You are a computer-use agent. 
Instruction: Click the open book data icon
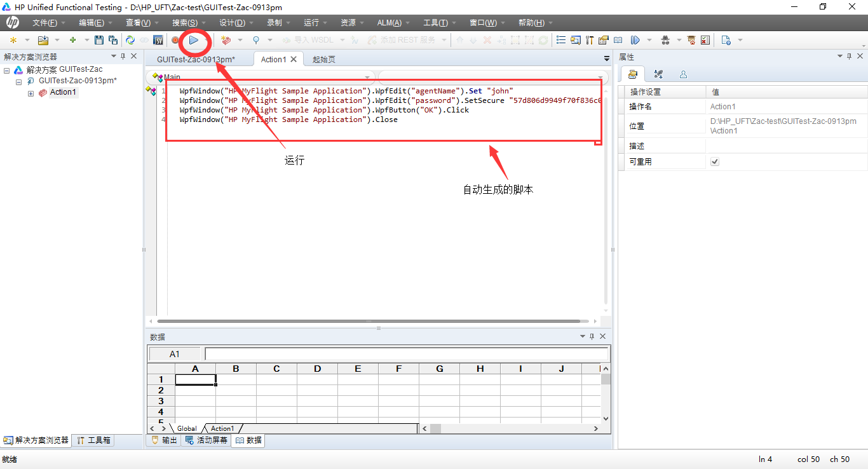(x=618, y=40)
